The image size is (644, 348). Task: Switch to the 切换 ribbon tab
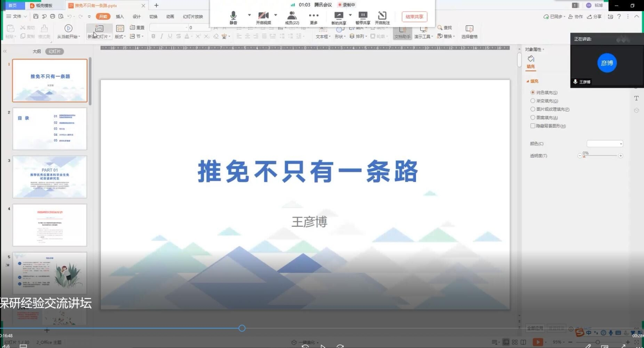153,16
